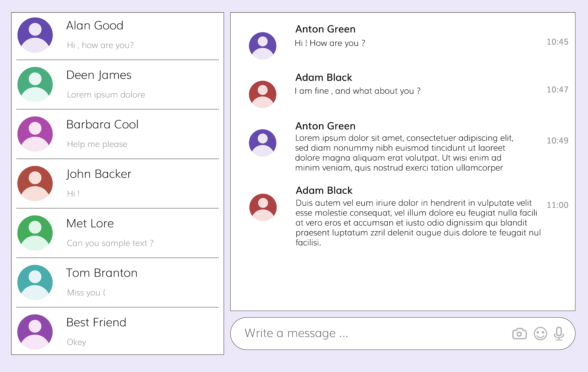Click Anton Green's name in first message
Screen dimensions: 588x372
(325, 29)
